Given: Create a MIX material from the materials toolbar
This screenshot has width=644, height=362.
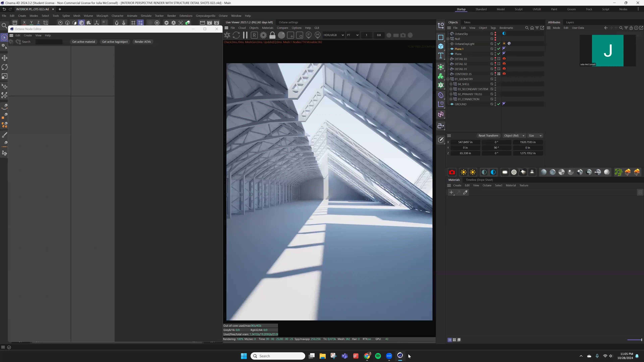Looking at the screenshot, I should pos(589,172).
